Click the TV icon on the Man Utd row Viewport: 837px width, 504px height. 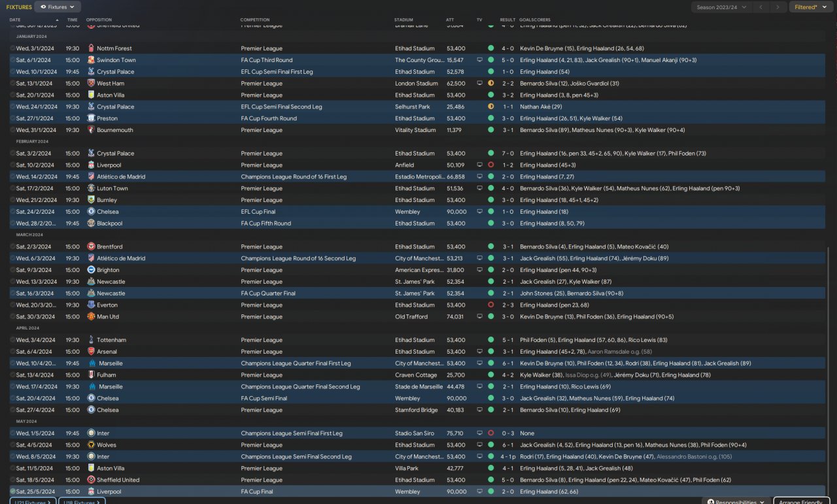[479, 317]
